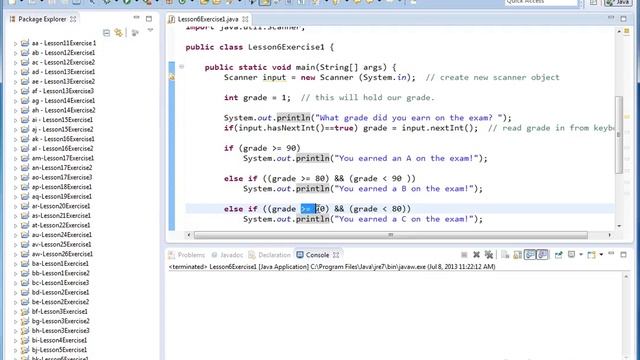Expand the ag - Lesson14Exercise1 project

pyautogui.click(x=16, y=101)
